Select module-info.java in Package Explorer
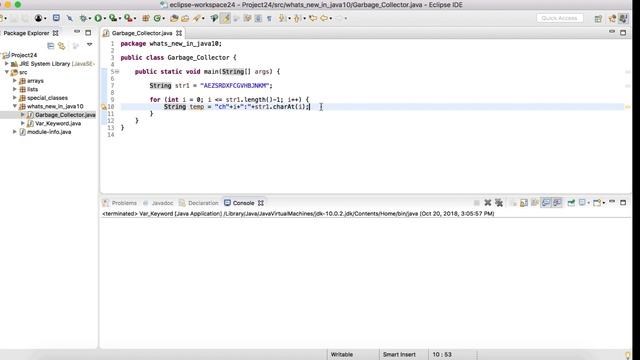The image size is (640, 360). coord(49,132)
